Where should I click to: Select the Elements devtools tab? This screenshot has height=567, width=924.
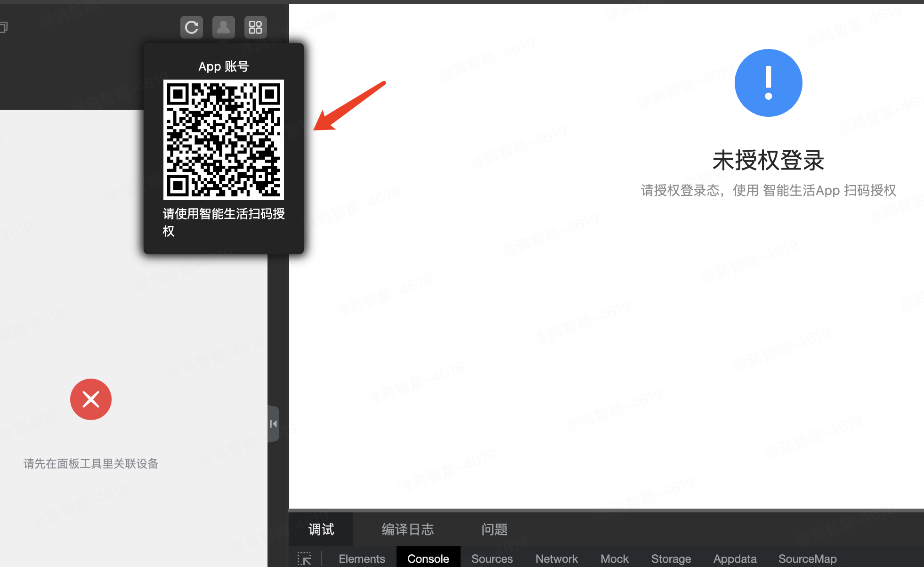tap(362, 559)
